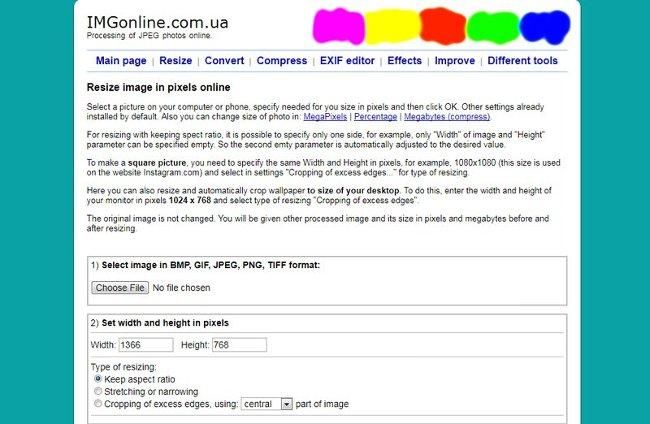Select Keep aspect ratio radio button

[98, 379]
